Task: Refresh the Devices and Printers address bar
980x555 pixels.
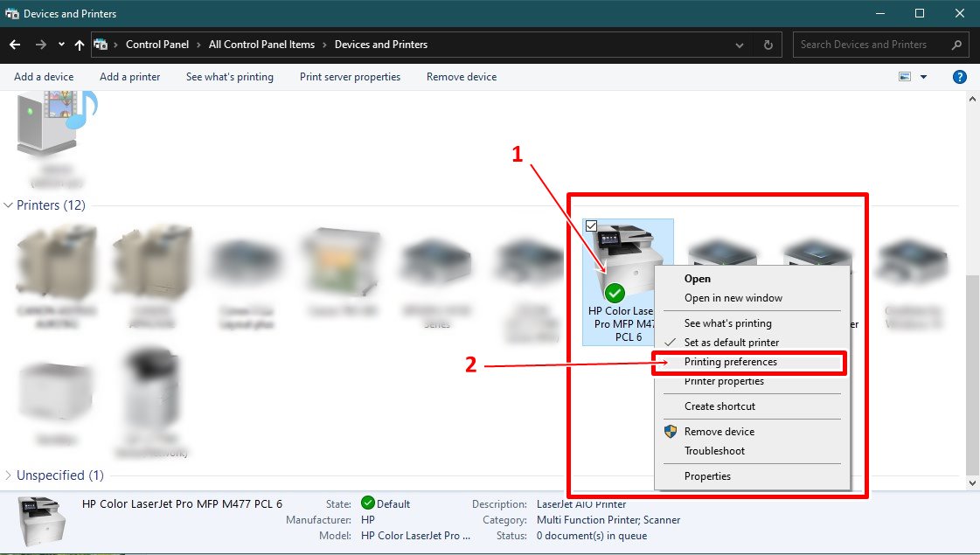Action: click(x=768, y=45)
